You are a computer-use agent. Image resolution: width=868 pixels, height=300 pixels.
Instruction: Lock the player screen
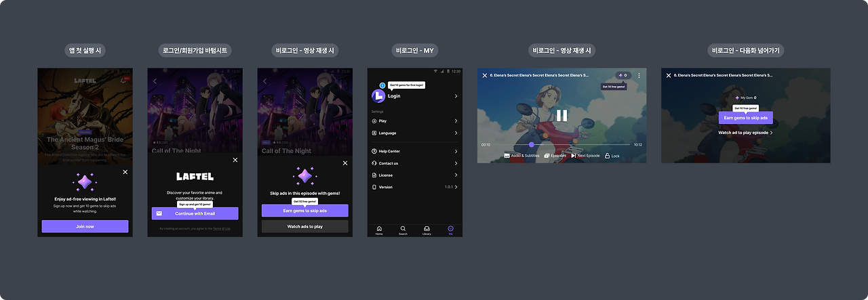point(612,156)
